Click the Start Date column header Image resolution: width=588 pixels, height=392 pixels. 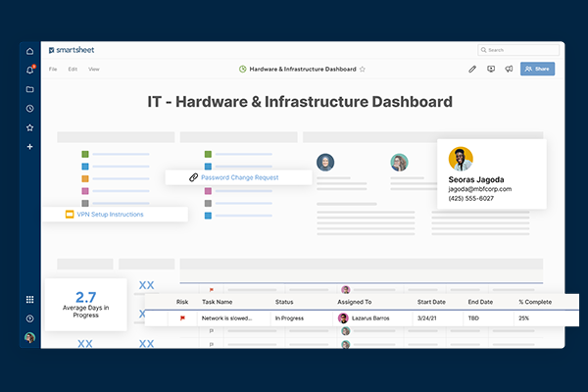pos(431,302)
